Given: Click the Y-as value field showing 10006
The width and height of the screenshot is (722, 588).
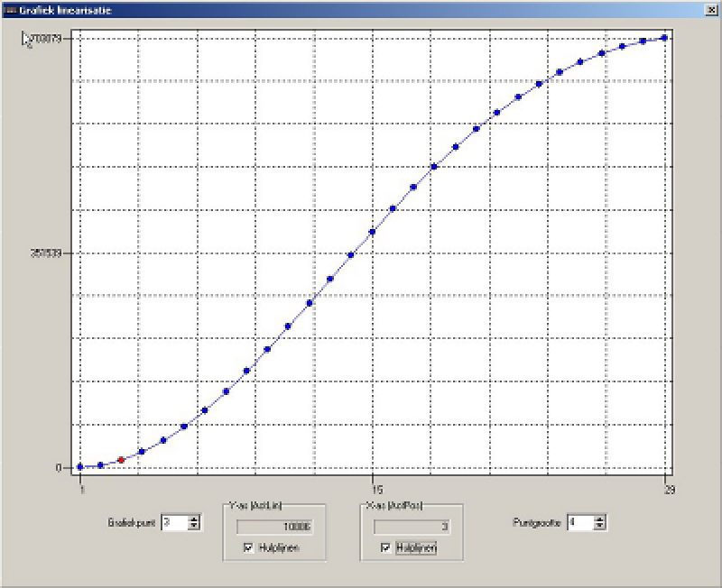Looking at the screenshot, I should (273, 526).
